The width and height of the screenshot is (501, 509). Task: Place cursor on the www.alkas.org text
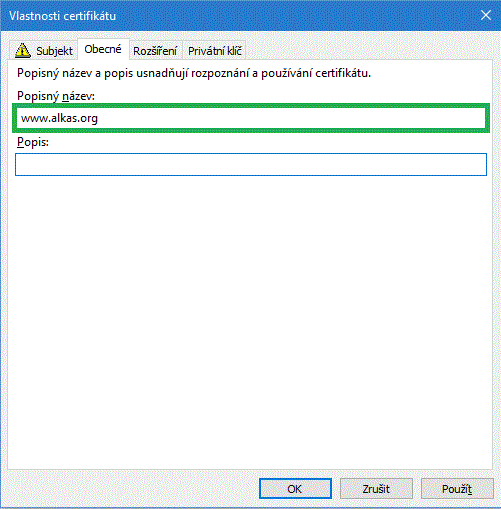coord(59,118)
